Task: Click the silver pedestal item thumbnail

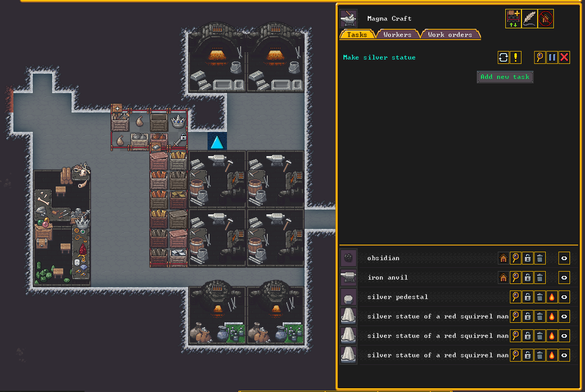Action: pos(348,297)
